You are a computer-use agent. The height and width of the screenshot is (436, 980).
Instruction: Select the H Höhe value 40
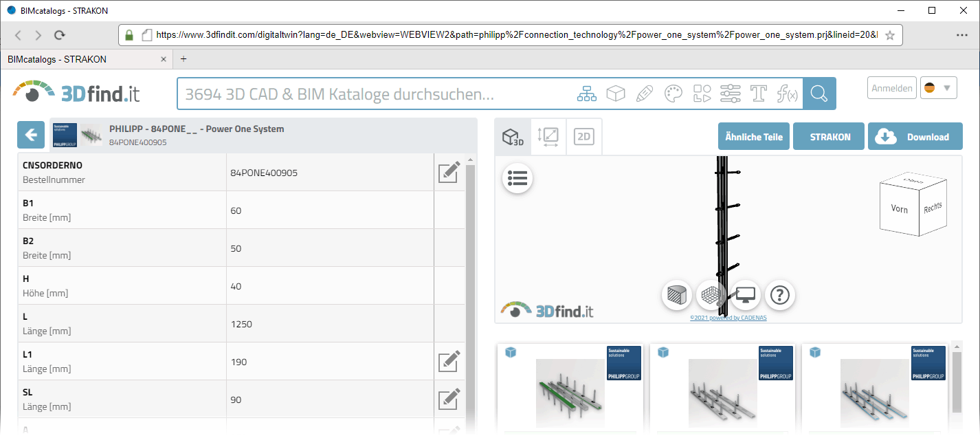(x=330, y=285)
